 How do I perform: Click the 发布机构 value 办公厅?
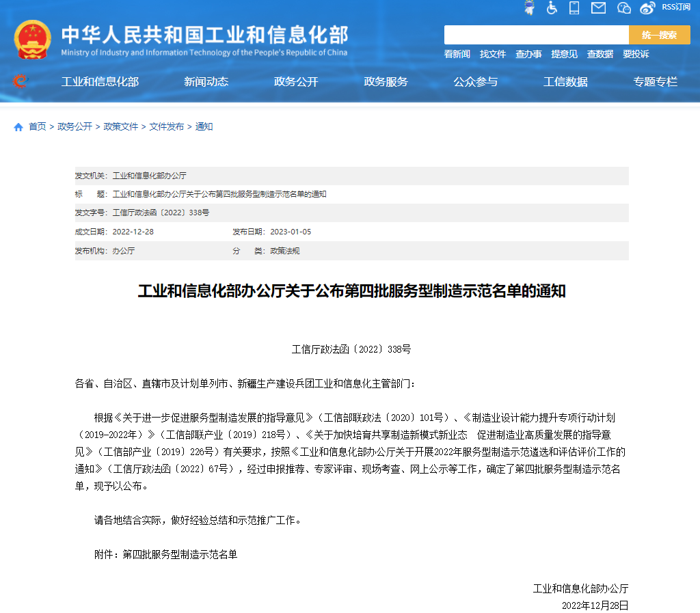pos(124,251)
